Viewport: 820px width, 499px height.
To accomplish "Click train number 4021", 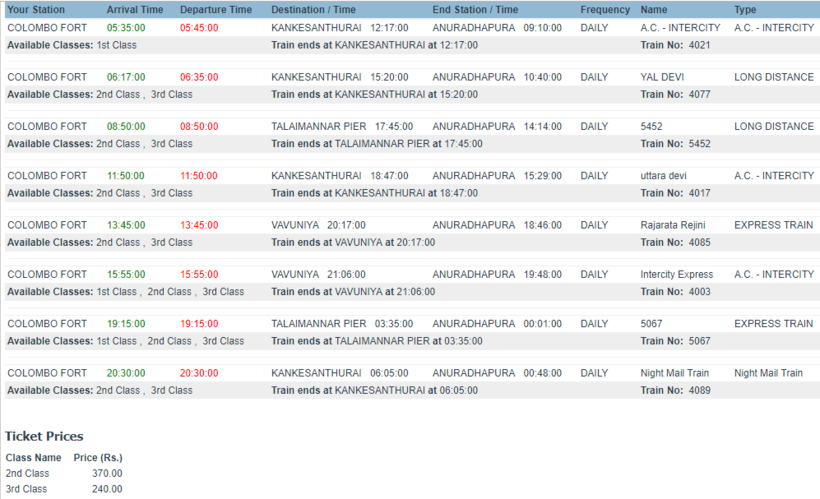I will click(x=700, y=45).
